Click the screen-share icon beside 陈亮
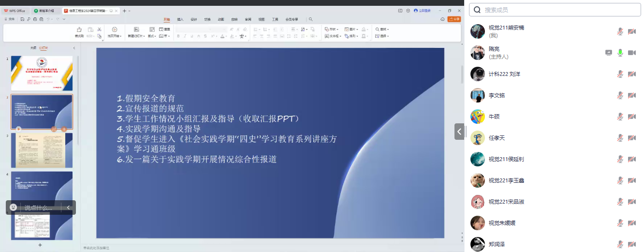The height and width of the screenshot is (252, 644). tap(609, 53)
